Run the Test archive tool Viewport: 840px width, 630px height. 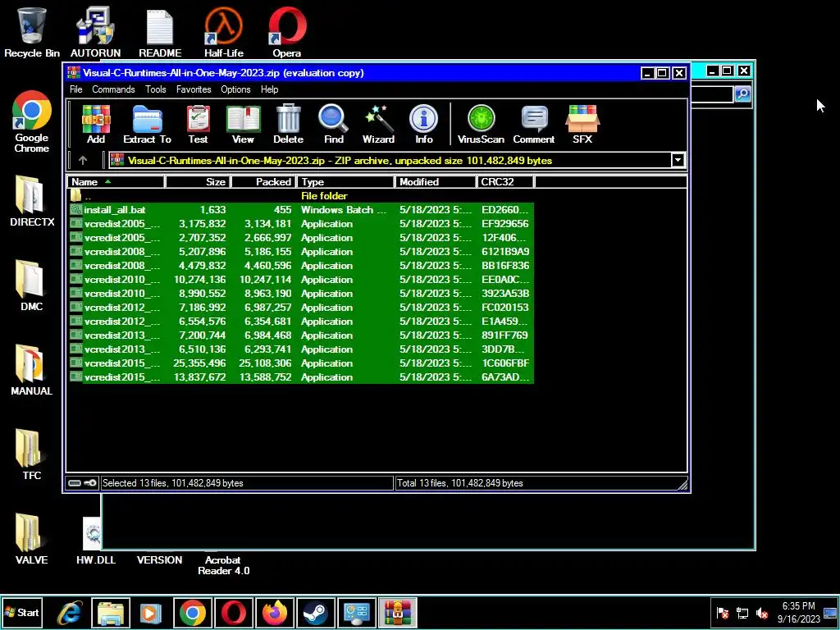199,125
